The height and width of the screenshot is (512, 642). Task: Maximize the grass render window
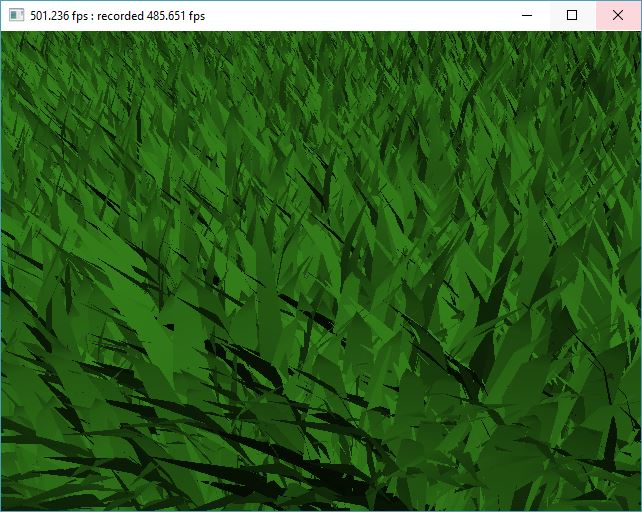click(x=572, y=16)
